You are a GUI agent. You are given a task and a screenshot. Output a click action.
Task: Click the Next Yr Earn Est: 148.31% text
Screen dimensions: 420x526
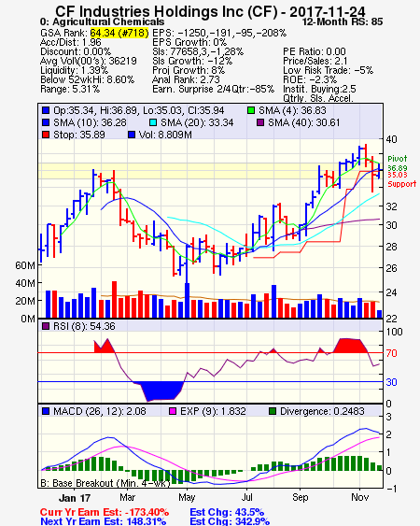click(x=104, y=521)
